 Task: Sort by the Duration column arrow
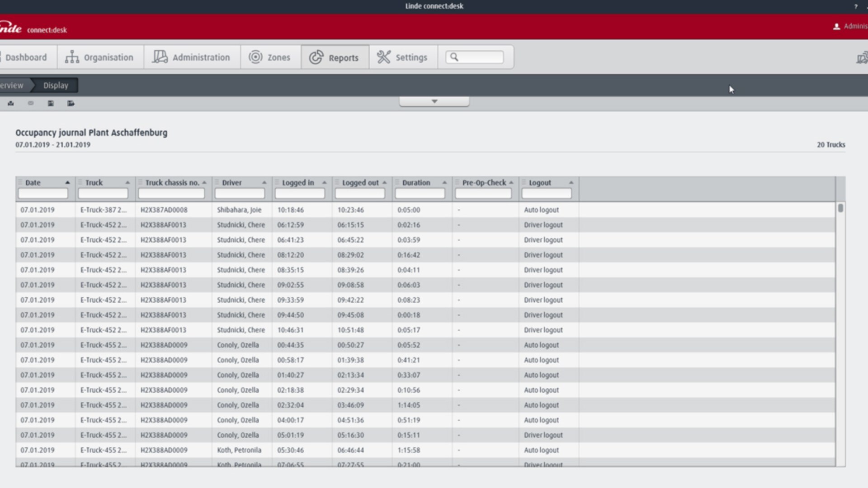coord(444,183)
